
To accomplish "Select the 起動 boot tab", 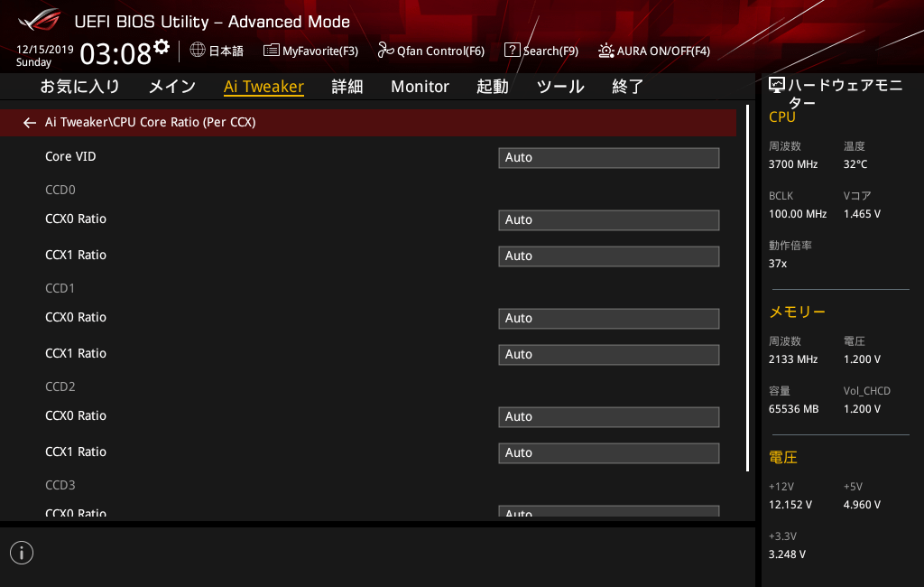I will click(x=492, y=87).
